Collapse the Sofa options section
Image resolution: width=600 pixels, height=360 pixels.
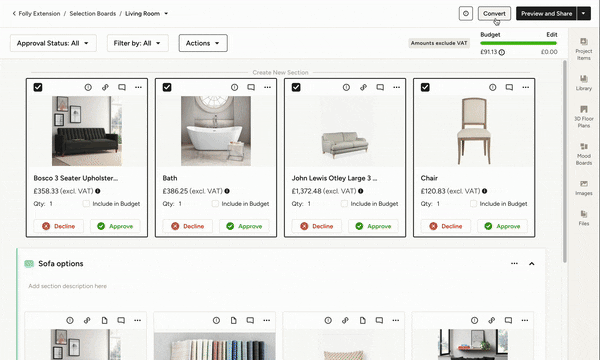pos(532,264)
